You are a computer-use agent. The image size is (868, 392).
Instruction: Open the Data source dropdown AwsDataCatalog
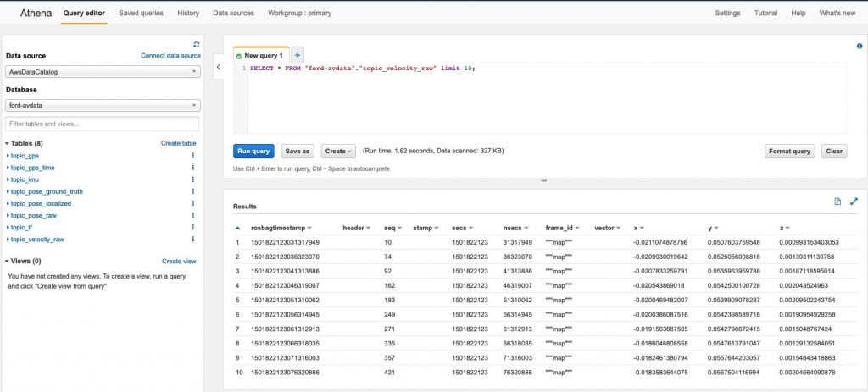(x=103, y=72)
